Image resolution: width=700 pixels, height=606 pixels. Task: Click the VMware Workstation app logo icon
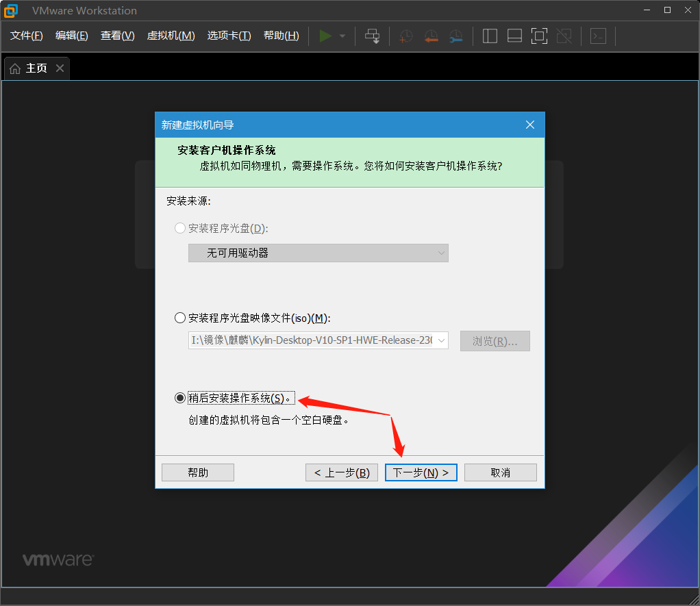(x=11, y=11)
